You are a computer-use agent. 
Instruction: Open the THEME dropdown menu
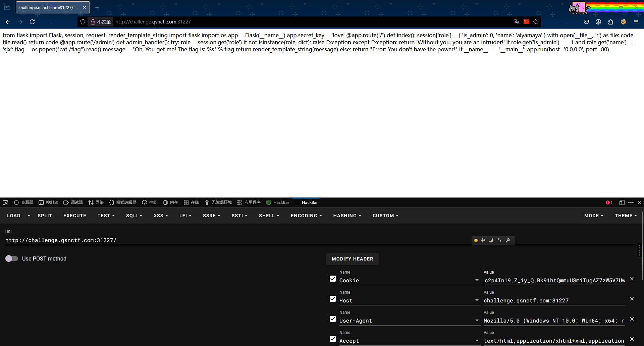626,216
